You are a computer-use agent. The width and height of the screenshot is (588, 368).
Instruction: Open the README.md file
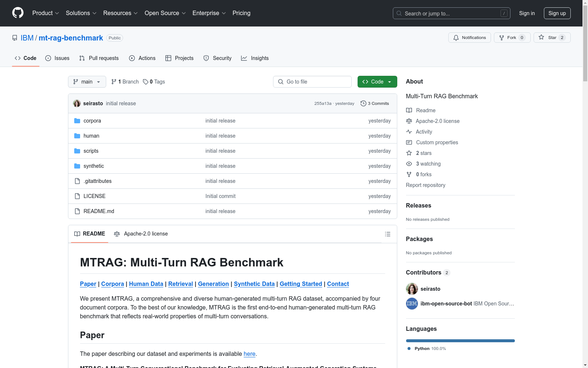98,211
